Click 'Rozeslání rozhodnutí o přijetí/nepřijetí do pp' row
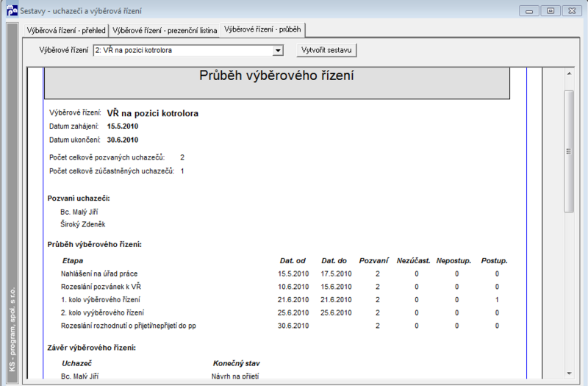588x386 pixels. (x=280, y=326)
